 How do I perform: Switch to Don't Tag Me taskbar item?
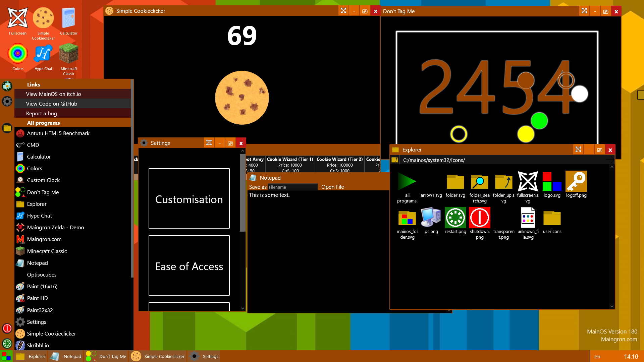coord(106,356)
